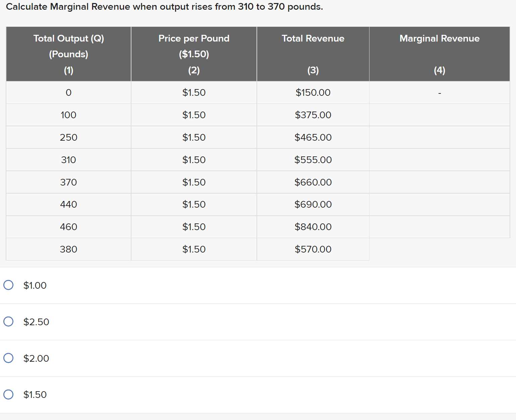Click the $555.00 Total Revenue cell
This screenshot has height=420, width=516.
pos(313,160)
